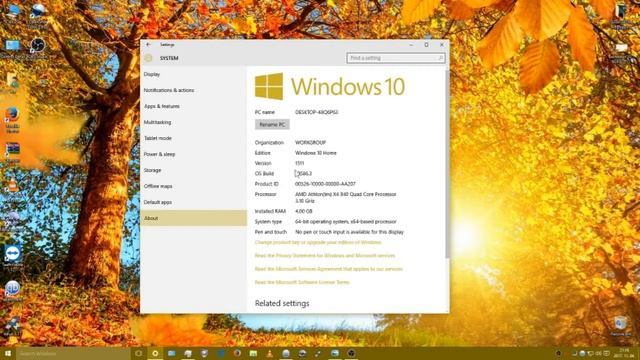Image resolution: width=640 pixels, height=360 pixels.
Task: Open Task View from taskbar
Action: tap(138, 353)
